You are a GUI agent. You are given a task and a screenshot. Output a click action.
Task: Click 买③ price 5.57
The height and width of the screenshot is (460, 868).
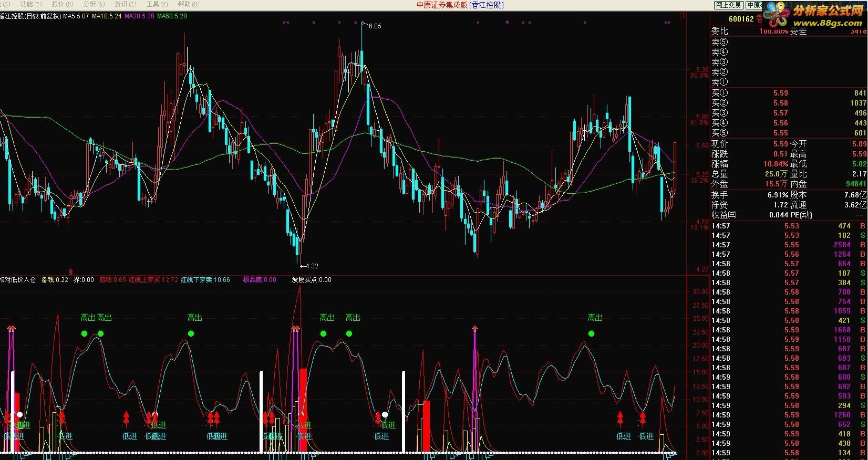780,113
